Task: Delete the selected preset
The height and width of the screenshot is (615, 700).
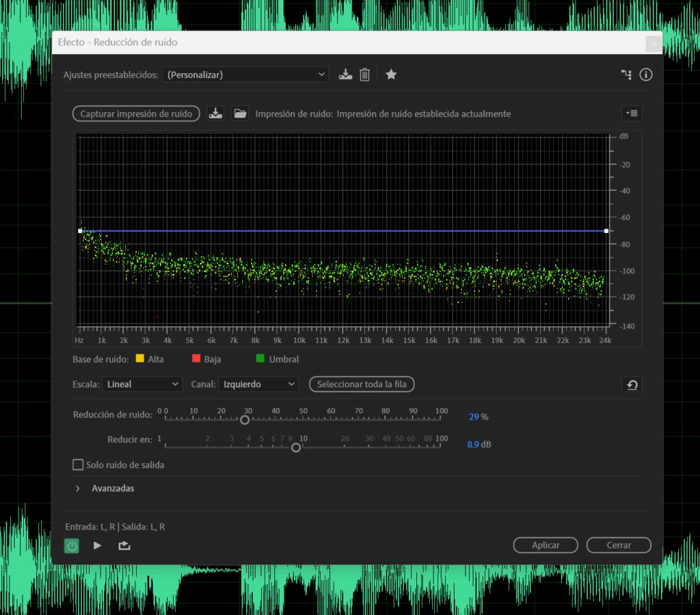Action: [365, 74]
